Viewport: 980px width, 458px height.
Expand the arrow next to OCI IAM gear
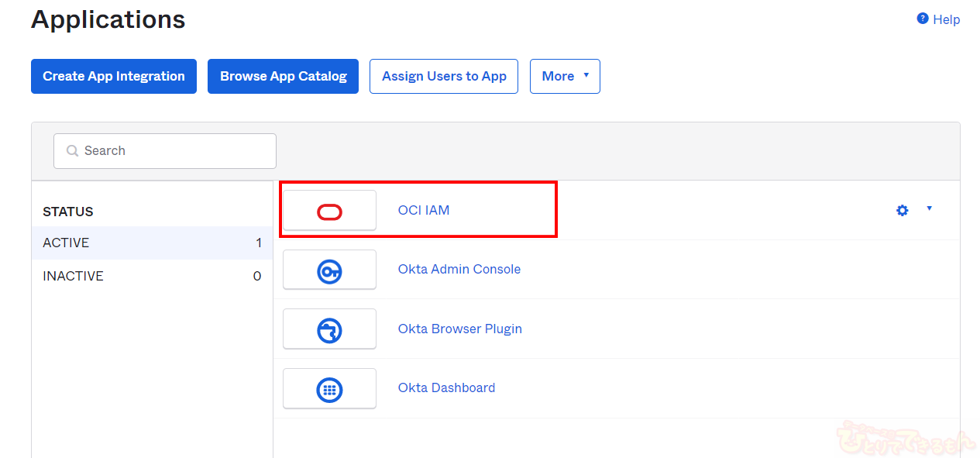(929, 208)
